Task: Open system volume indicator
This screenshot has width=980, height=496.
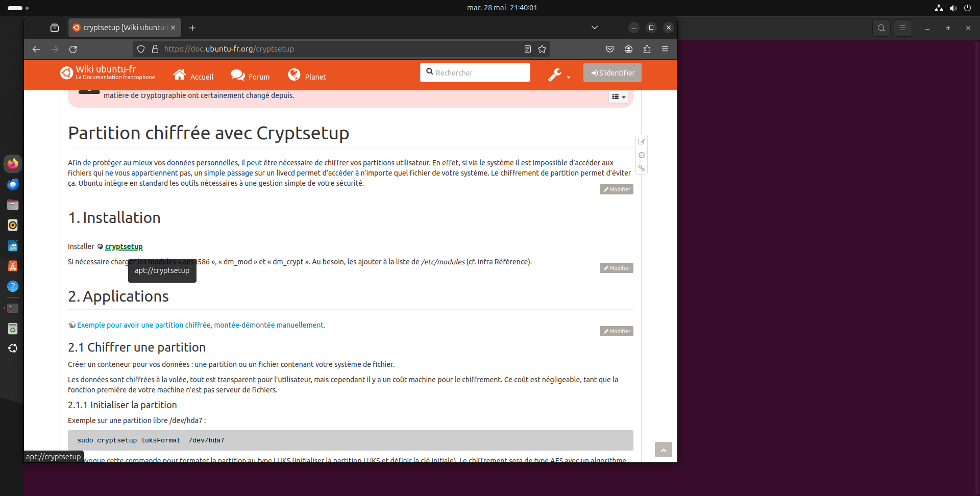Action: pos(953,8)
